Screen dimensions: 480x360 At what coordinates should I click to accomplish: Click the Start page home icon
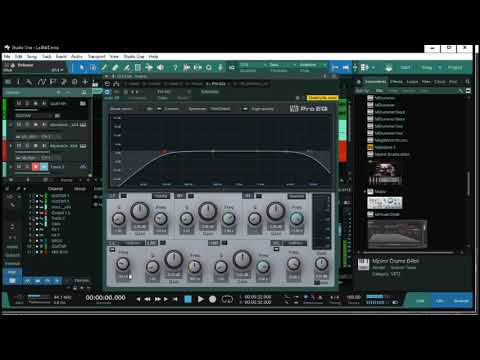(x=389, y=68)
